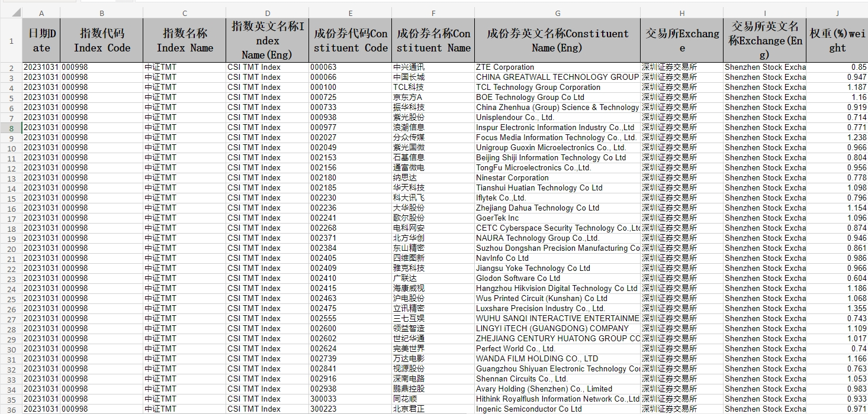Click constituent code 002841

351,369
